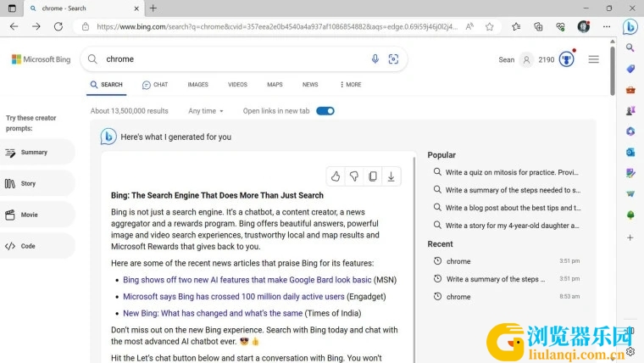Select popular prompt about mitosis quiz
644x363 pixels.
point(507,172)
